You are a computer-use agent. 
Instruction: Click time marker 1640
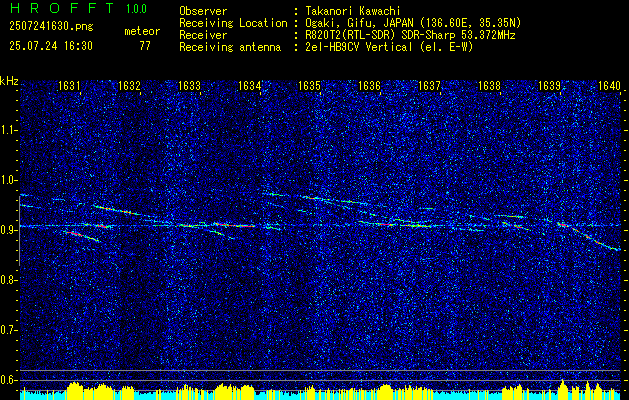coord(609,85)
